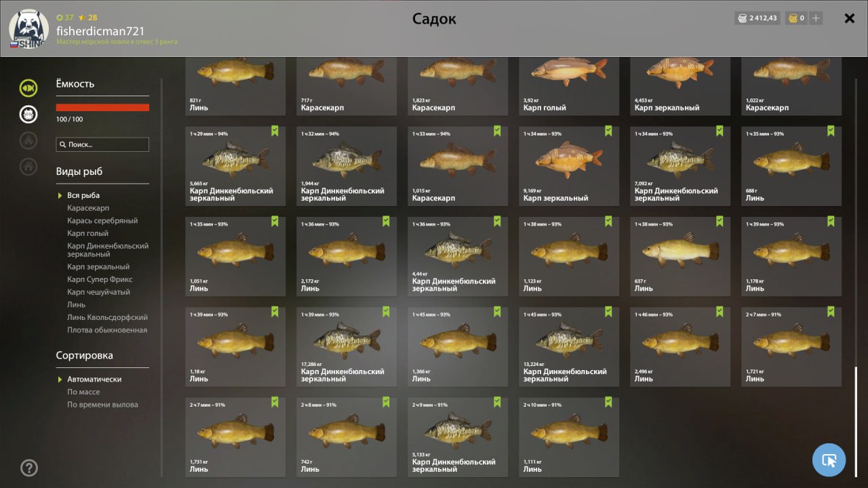Viewport: 868px width, 488px height.
Task: Sort fish by По времени вылова
Action: point(102,405)
